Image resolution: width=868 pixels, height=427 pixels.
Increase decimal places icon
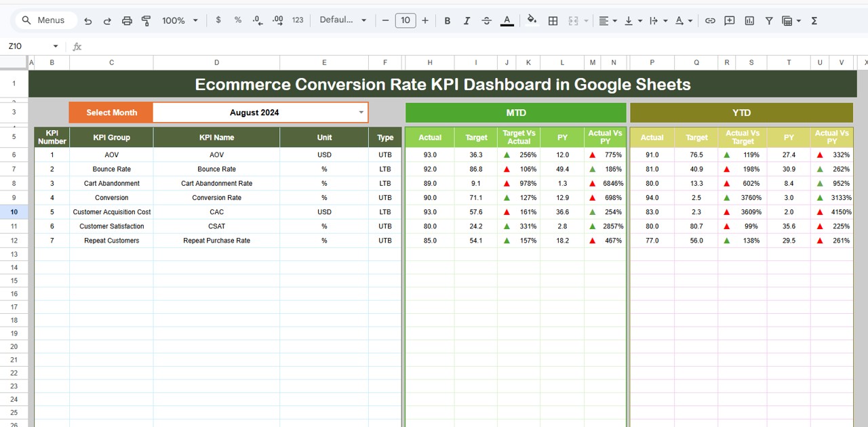point(277,21)
